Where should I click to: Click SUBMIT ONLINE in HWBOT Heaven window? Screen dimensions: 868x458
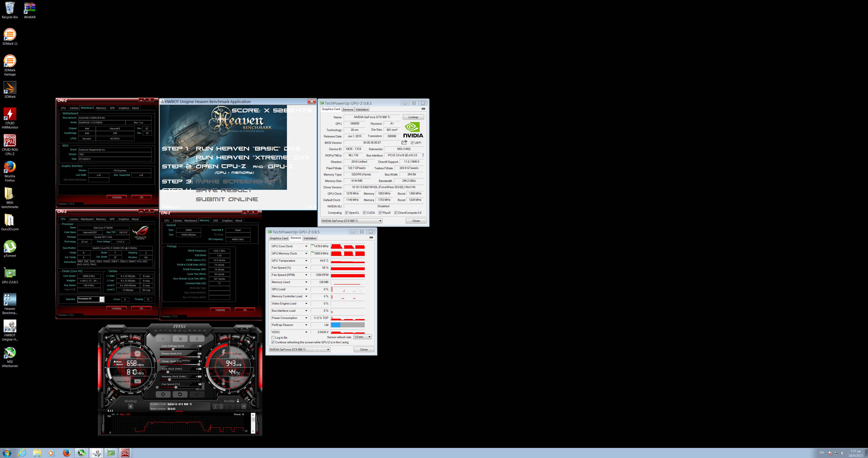[227, 199]
